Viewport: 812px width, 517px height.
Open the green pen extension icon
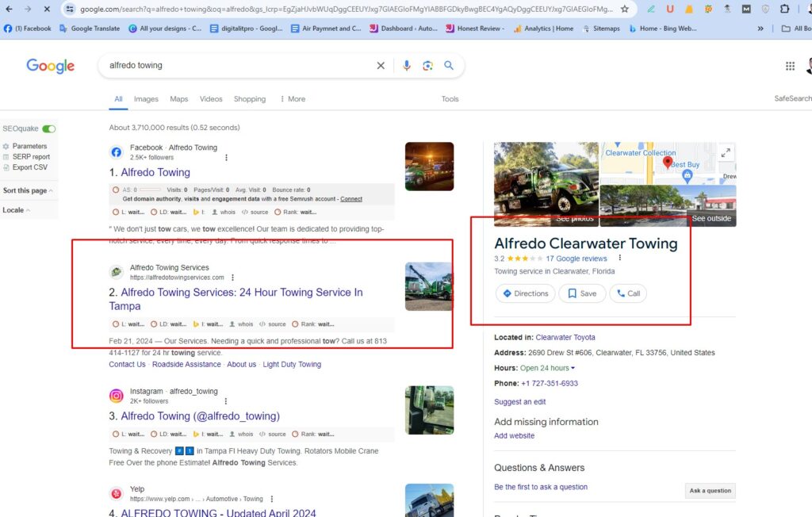[651, 9]
